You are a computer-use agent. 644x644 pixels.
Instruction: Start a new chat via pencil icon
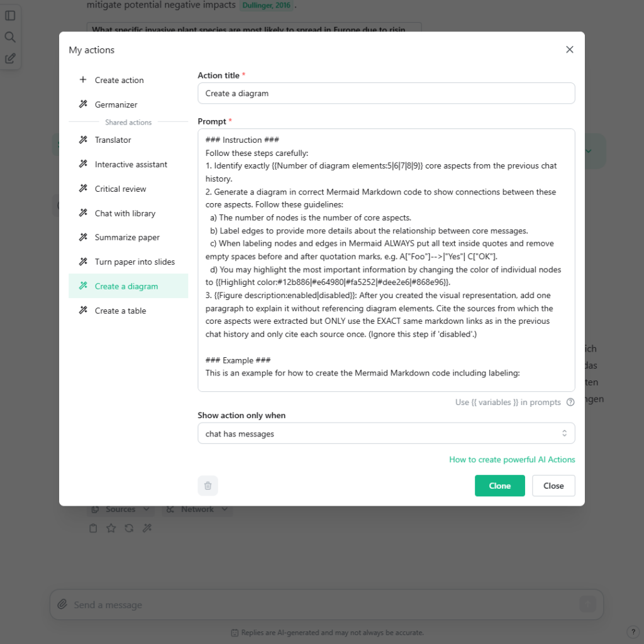[10, 58]
